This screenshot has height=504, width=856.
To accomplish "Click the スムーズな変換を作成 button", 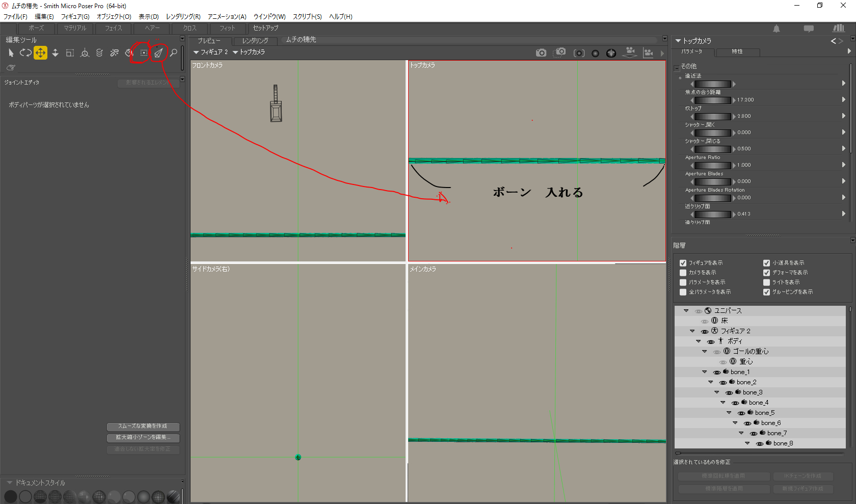I will [x=143, y=426].
